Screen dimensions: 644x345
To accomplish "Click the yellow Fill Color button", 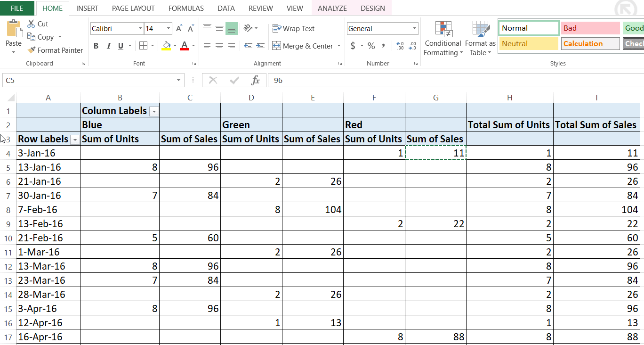I will pyautogui.click(x=166, y=46).
